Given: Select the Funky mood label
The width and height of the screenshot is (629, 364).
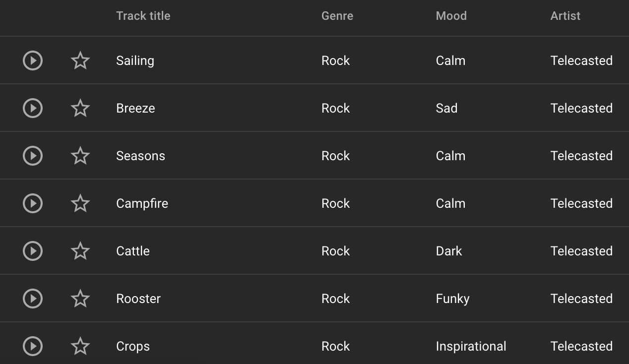Looking at the screenshot, I should [452, 298].
